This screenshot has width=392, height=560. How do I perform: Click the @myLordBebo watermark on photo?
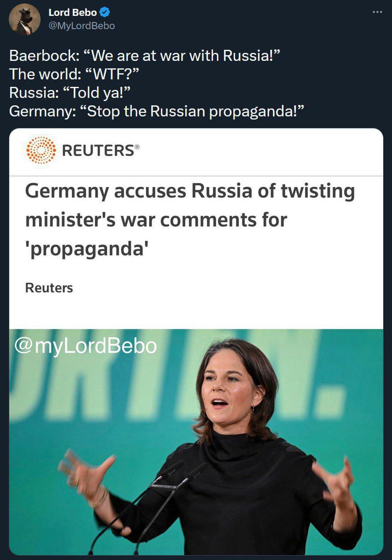[86, 346]
